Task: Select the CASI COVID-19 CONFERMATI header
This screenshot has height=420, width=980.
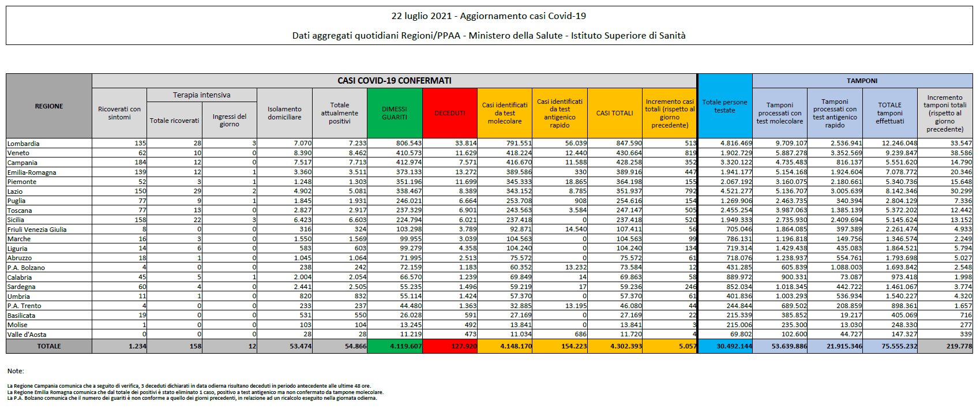Action: 394,81
